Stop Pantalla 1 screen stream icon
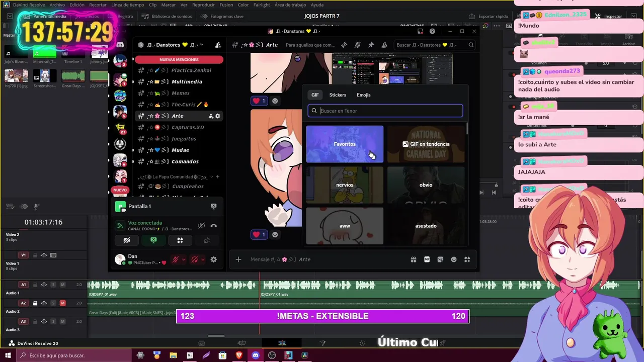The height and width of the screenshot is (362, 644). click(x=214, y=206)
